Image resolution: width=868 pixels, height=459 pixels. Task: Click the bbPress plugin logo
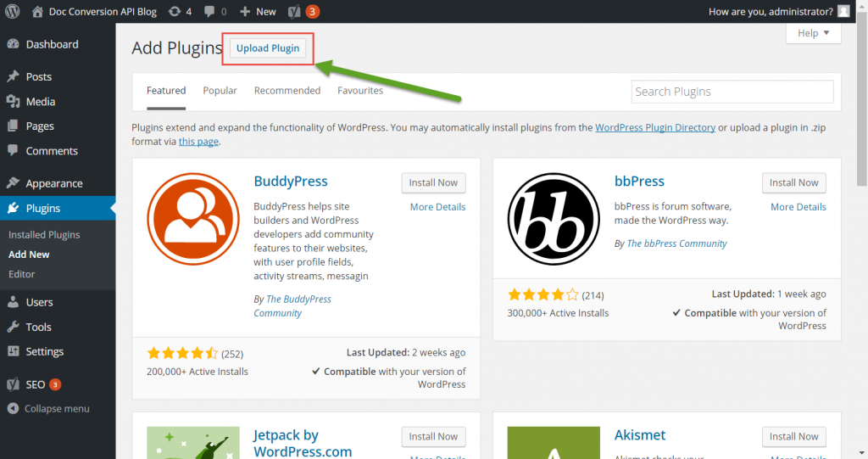pyautogui.click(x=554, y=219)
